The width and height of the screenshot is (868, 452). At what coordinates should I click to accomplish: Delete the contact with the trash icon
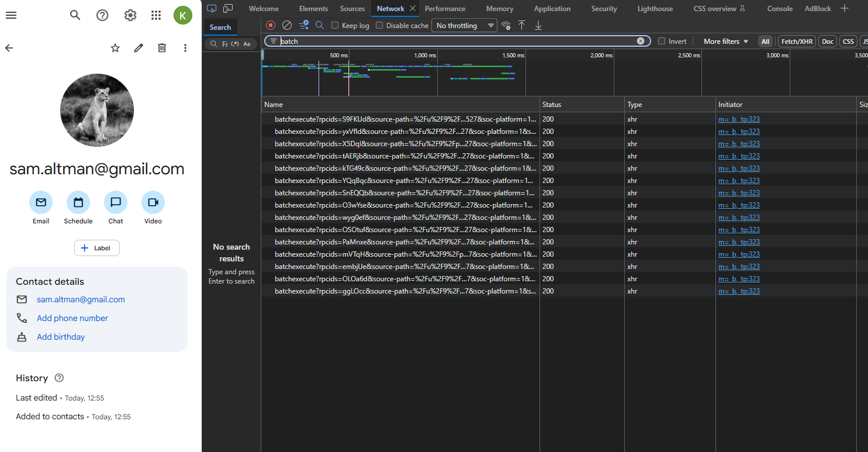point(162,48)
